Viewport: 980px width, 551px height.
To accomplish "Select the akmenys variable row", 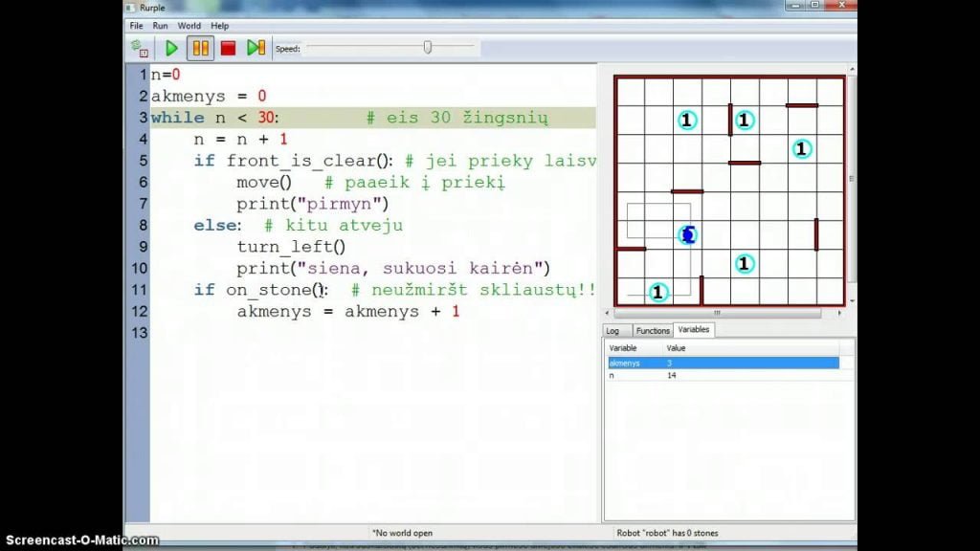I will coord(724,363).
